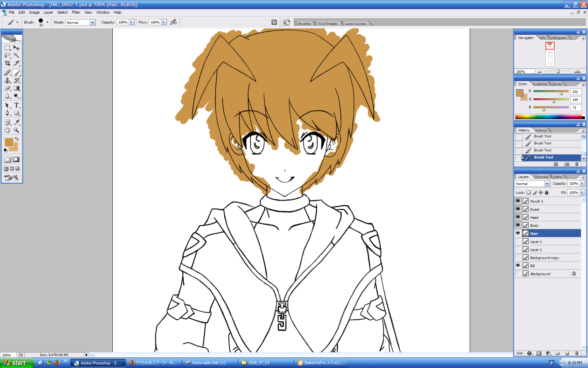Select the Eraser tool
Viewport: 588px width, 368px height.
[x=7, y=88]
